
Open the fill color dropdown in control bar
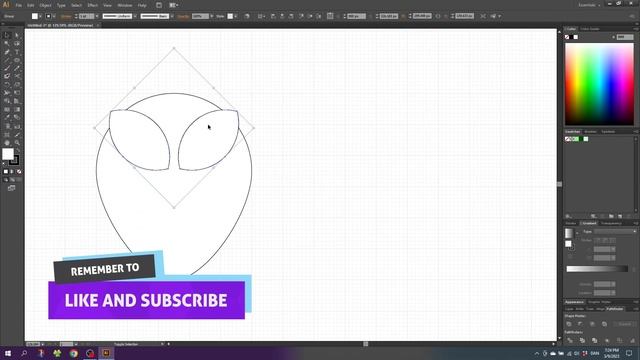pos(40,16)
